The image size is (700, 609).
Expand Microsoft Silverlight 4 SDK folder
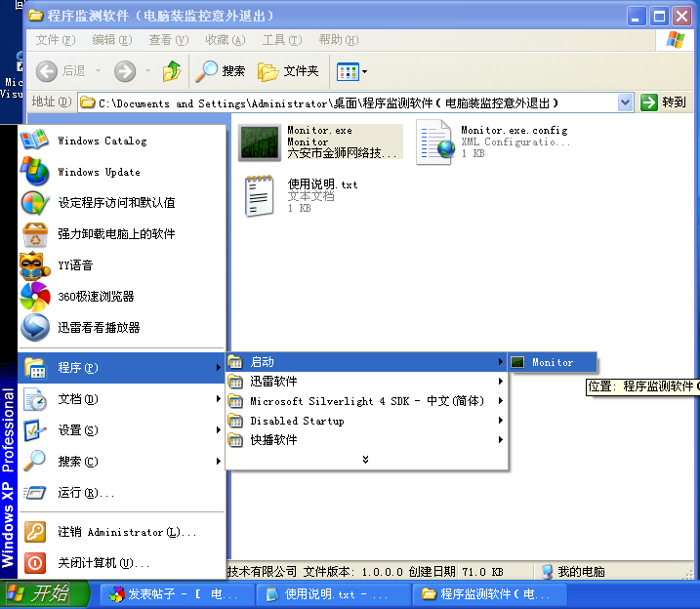tap(366, 401)
